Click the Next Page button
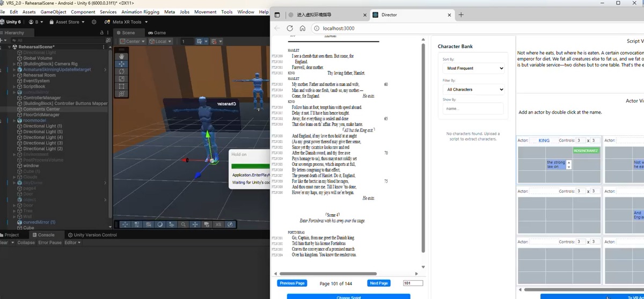The width and height of the screenshot is (644, 299). tap(379, 283)
